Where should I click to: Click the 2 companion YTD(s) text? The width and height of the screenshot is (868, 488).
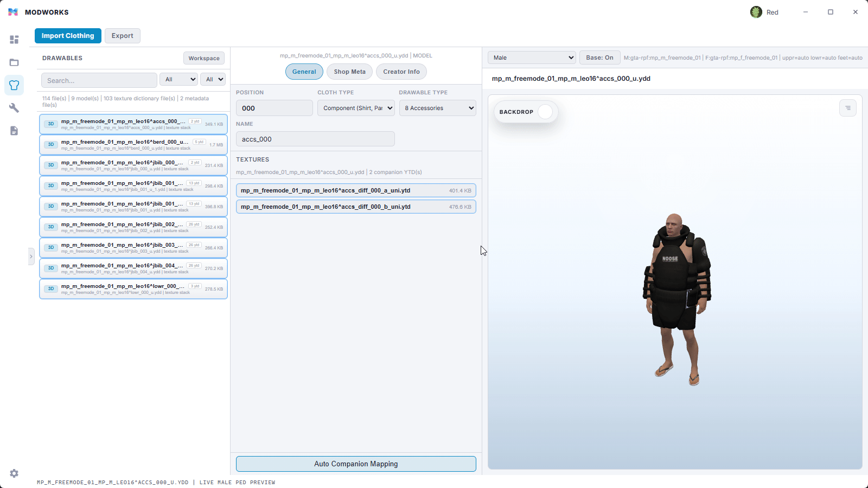tap(395, 172)
